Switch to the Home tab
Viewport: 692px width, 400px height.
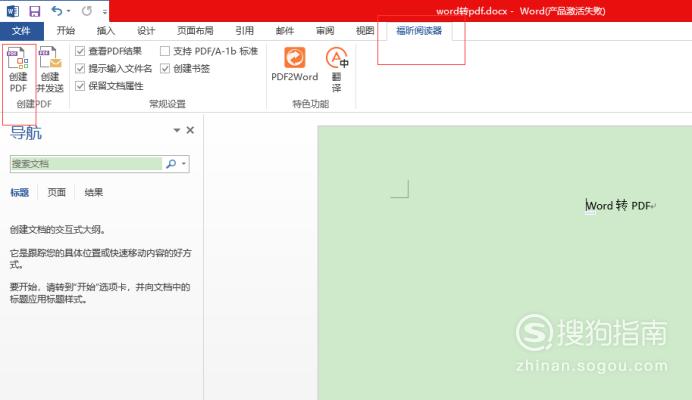(x=66, y=30)
